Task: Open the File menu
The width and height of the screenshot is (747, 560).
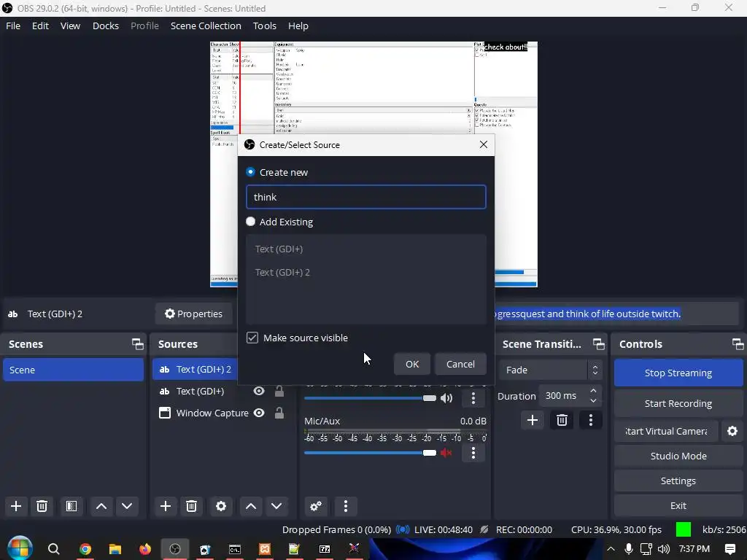Action: [x=13, y=26]
